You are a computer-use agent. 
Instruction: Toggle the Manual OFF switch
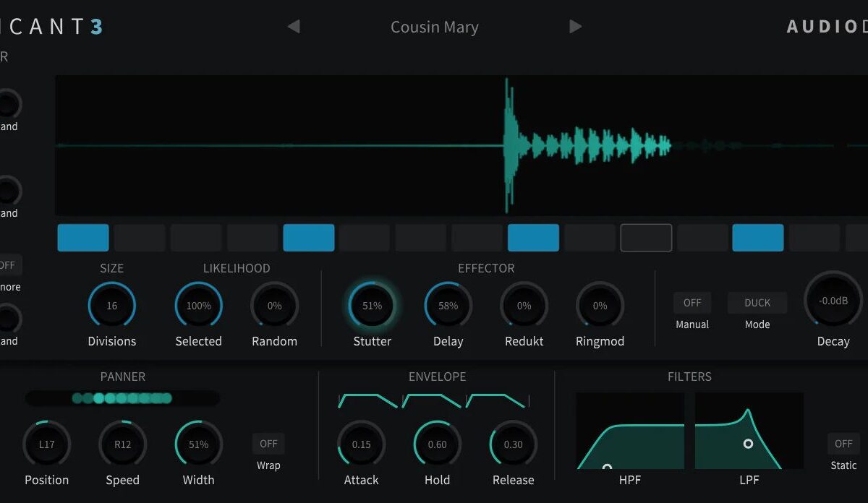(692, 303)
